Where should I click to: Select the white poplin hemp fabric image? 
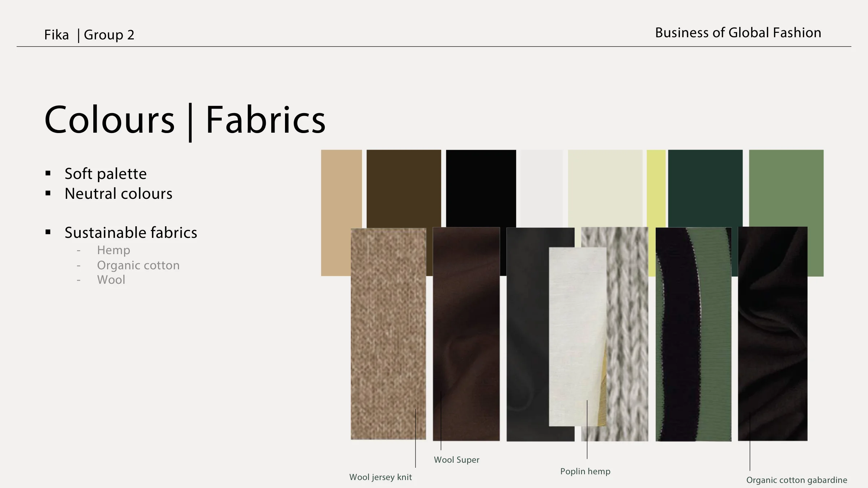(577, 337)
